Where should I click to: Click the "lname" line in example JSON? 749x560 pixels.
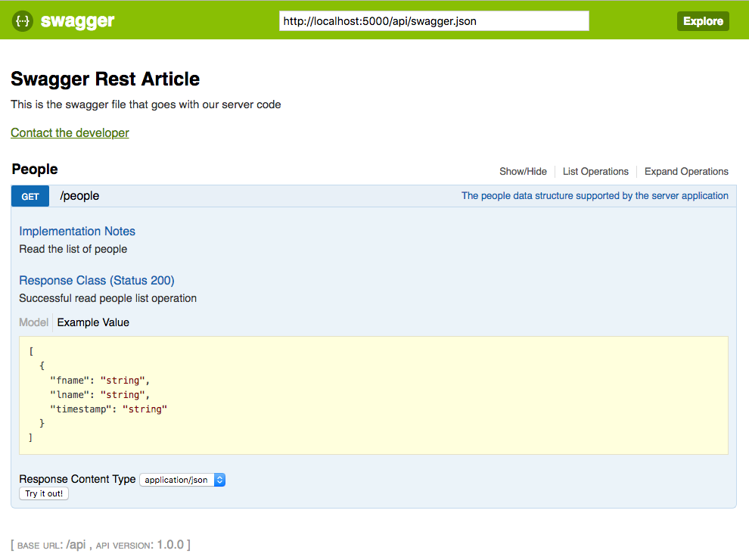coord(100,395)
